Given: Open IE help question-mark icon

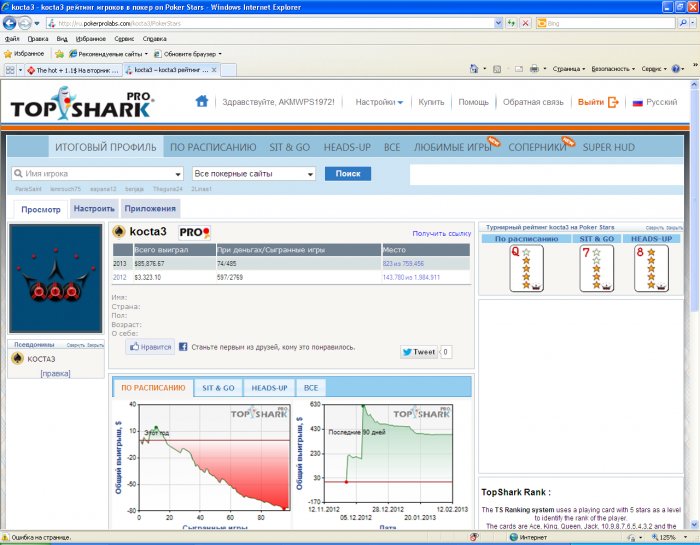Looking at the screenshot, I should coord(676,69).
